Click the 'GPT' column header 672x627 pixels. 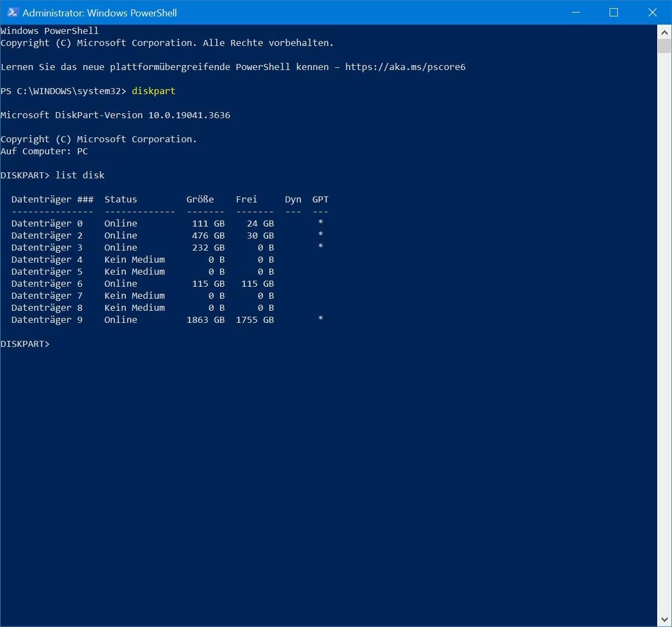coord(321,199)
